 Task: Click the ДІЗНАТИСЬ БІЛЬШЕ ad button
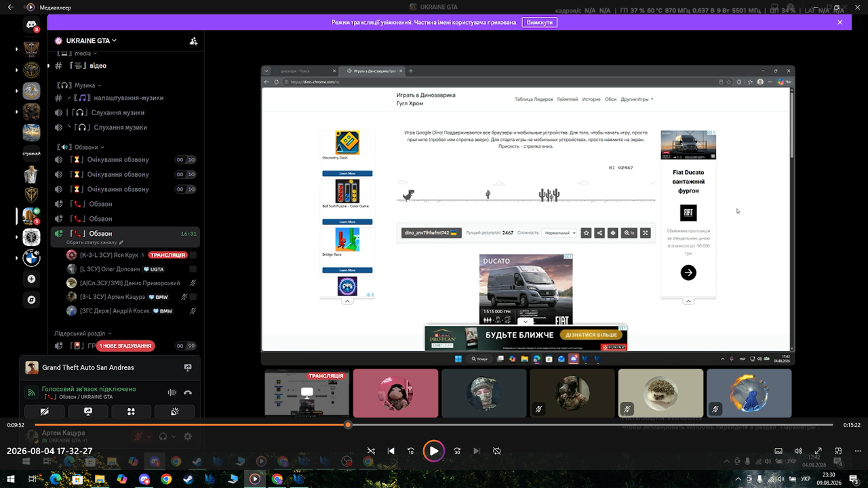[x=592, y=335]
